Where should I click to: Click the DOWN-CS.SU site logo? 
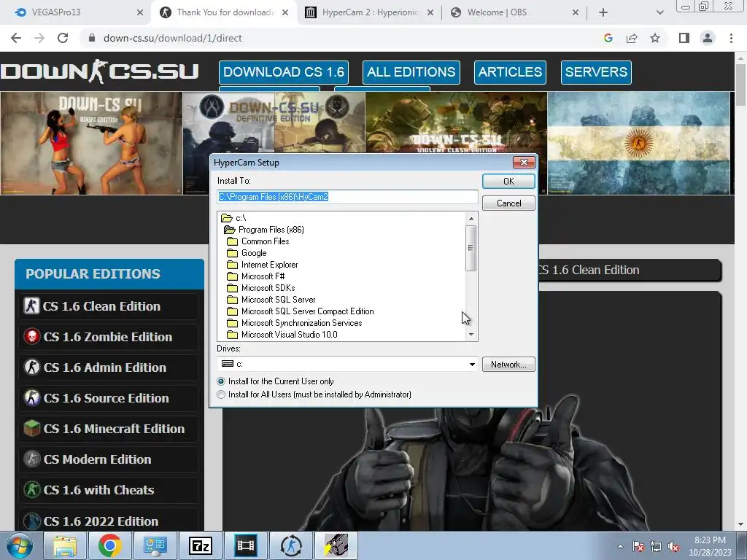tap(99, 71)
